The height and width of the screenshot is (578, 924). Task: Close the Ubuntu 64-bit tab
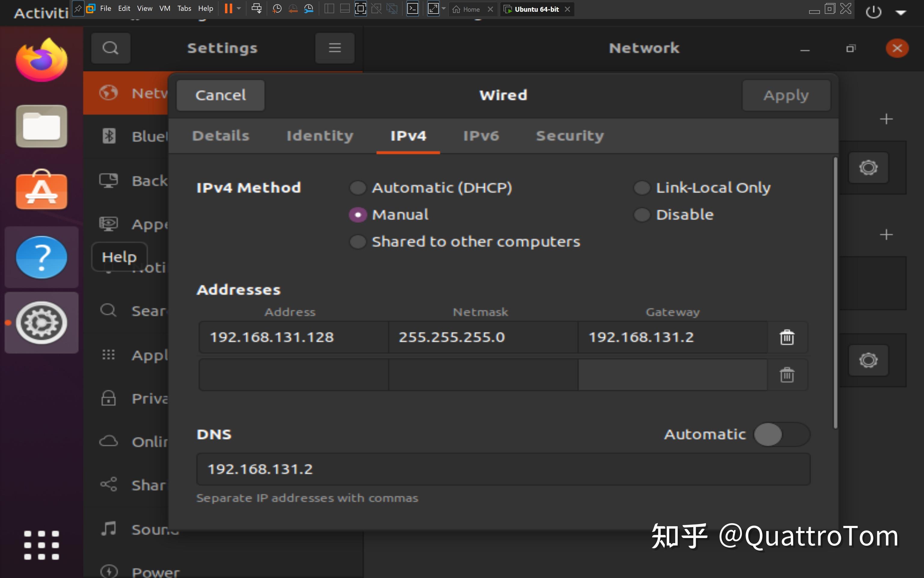point(567,9)
